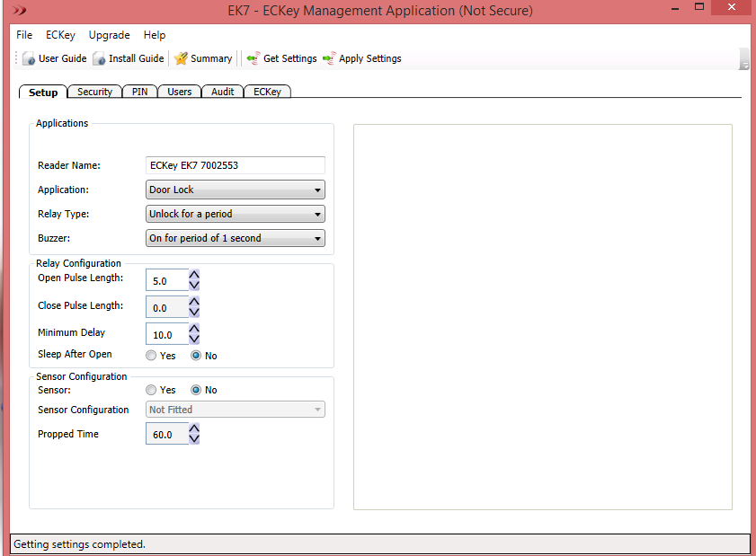Open the ECKey menu
This screenshot has width=756, height=556.
[60, 35]
